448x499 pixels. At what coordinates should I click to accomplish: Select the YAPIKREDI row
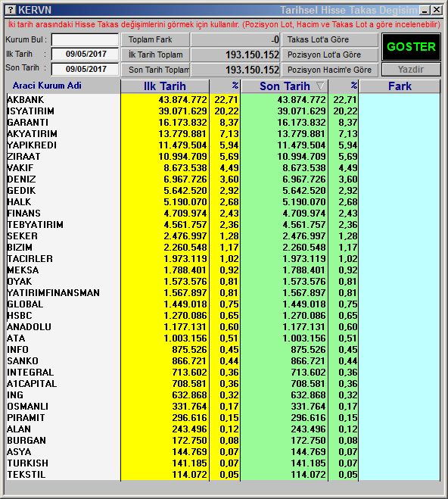pos(223,145)
